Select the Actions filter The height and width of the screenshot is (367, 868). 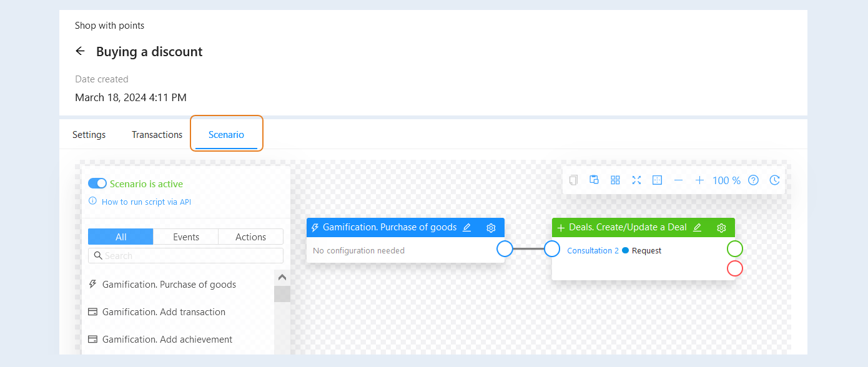(251, 237)
